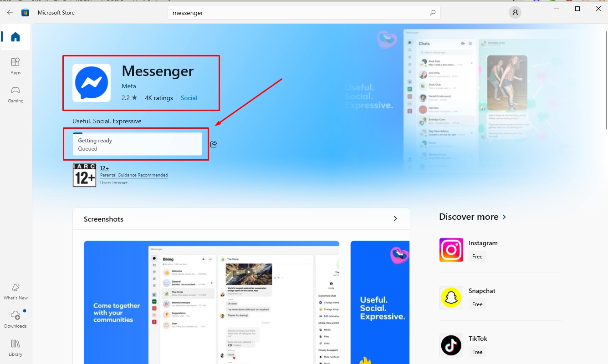The height and width of the screenshot is (364, 608).
Task: Click the Messenger app logo
Action: [x=92, y=83]
